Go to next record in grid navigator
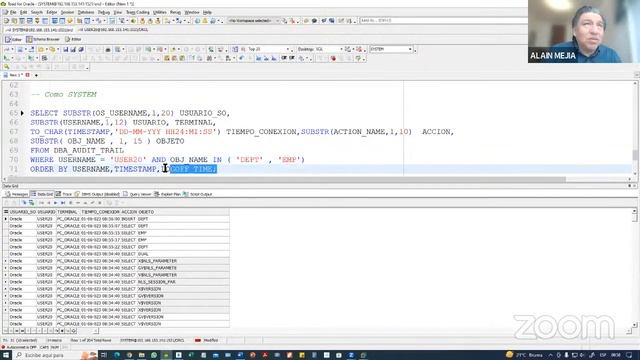640x360 pixels. pyautogui.click(x=56, y=203)
